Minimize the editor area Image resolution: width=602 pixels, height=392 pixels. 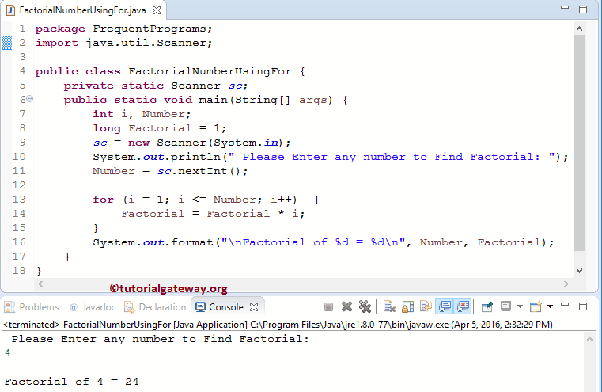click(x=565, y=8)
